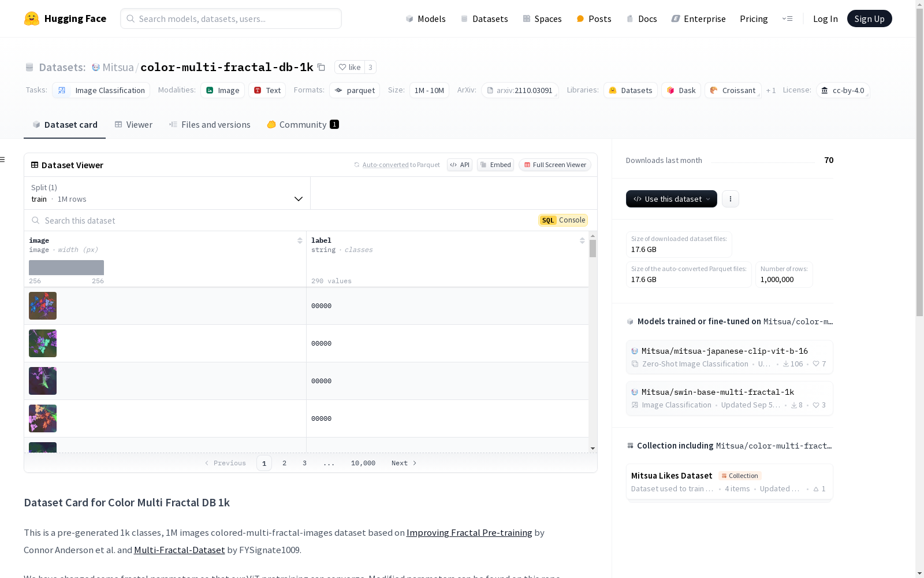This screenshot has width=924, height=578.
Task: Click the Croissant library tag
Action: [733, 90]
